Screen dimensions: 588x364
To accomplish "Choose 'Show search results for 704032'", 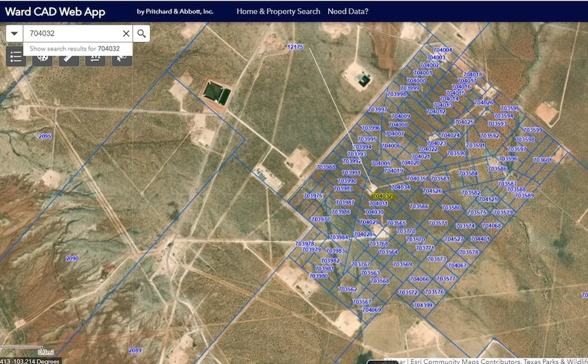I will [74, 48].
